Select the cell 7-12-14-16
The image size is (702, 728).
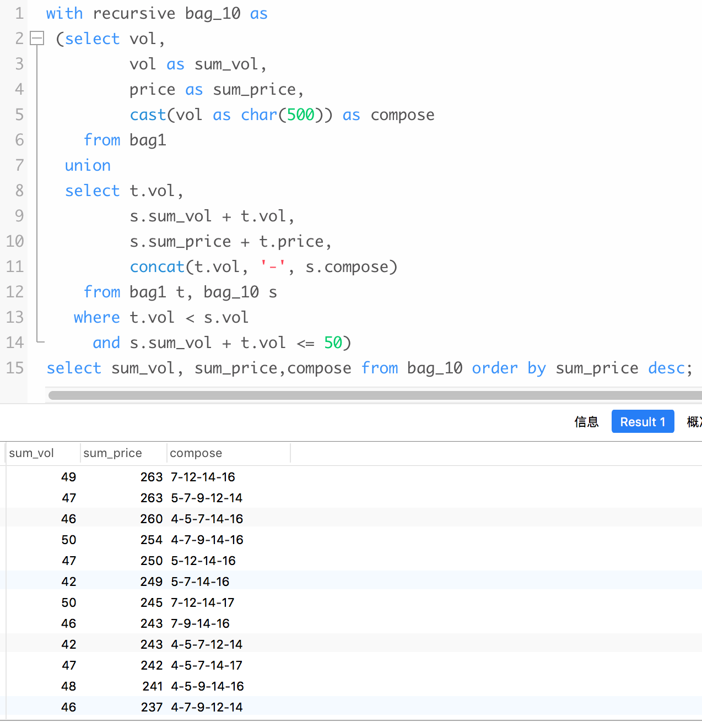(x=203, y=477)
